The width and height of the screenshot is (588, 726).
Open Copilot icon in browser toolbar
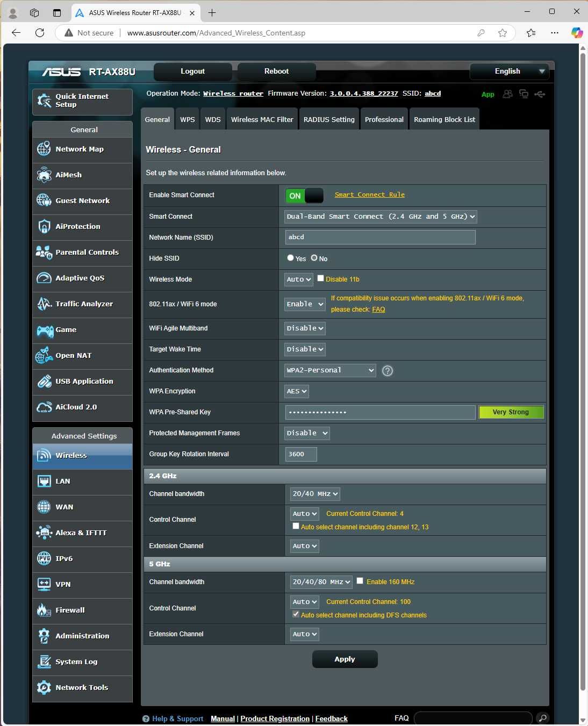[x=577, y=33]
